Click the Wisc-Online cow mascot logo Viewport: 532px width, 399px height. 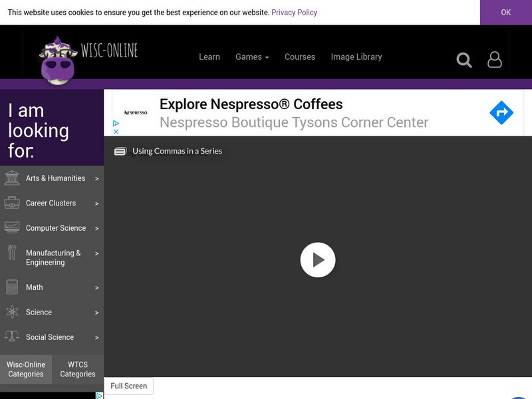58,61
